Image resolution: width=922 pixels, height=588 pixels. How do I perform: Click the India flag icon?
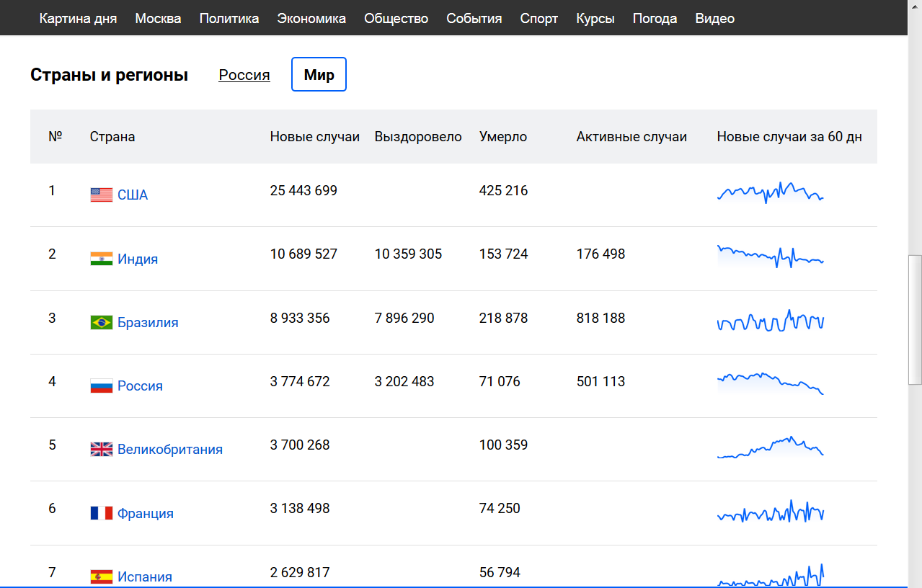tap(102, 259)
